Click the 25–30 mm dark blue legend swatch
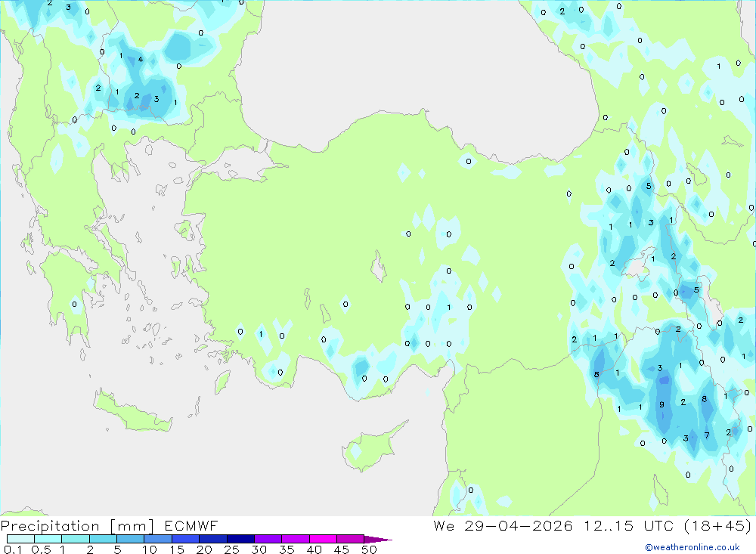 240,539
